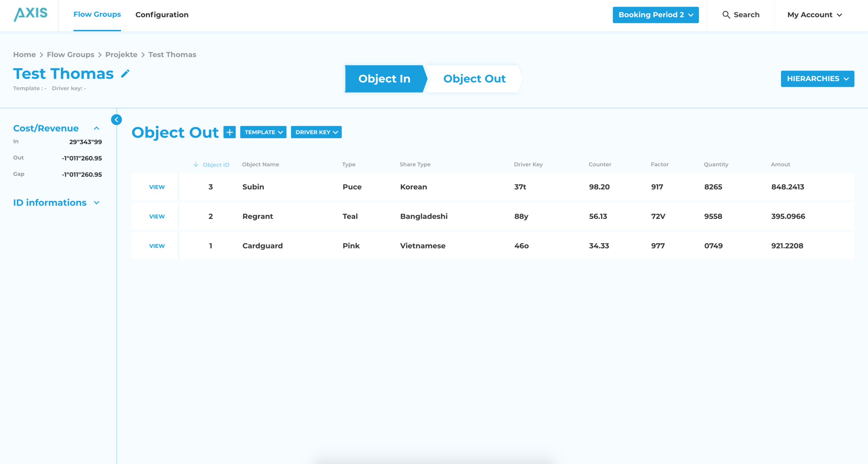The height and width of the screenshot is (464, 868).
Task: Click the Object ID sort arrow
Action: (x=196, y=164)
